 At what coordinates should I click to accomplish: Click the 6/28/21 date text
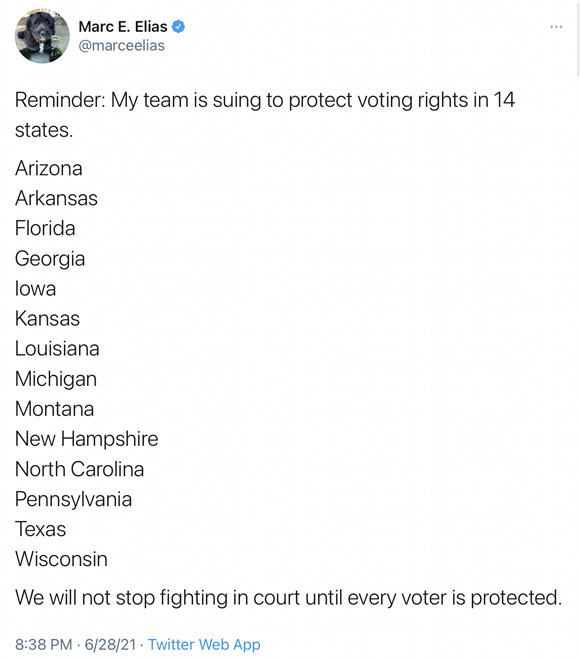(111, 644)
